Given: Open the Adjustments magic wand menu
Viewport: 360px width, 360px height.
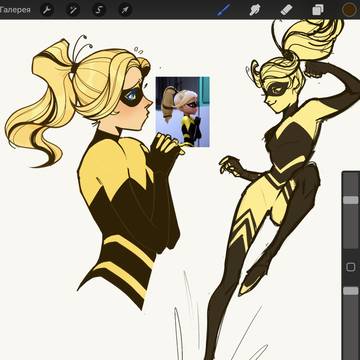Looking at the screenshot, I should [x=73, y=10].
